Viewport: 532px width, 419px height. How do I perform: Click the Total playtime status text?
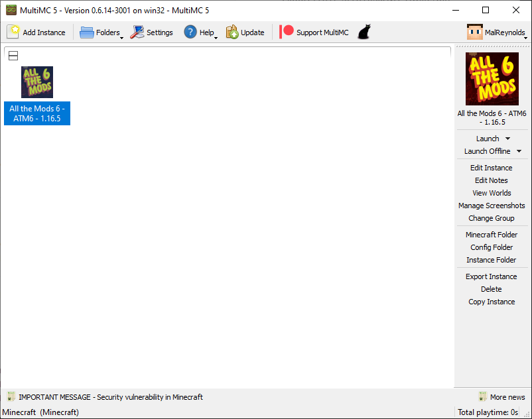coord(488,412)
